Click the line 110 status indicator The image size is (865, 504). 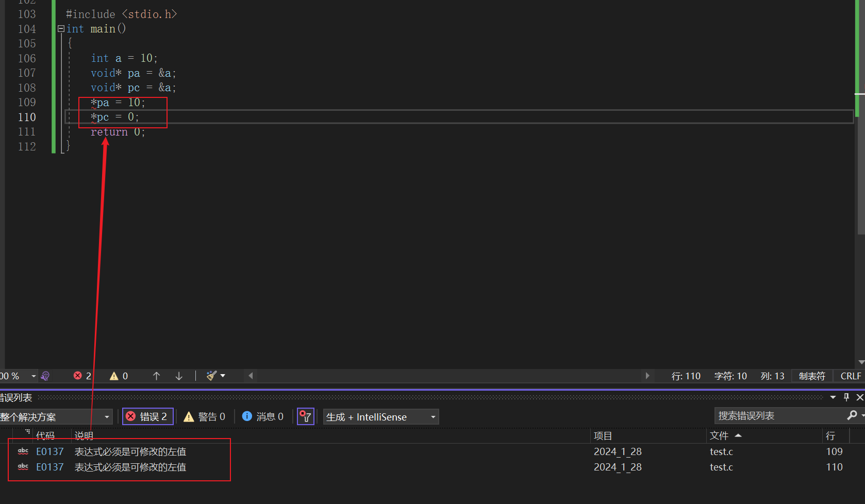click(686, 376)
